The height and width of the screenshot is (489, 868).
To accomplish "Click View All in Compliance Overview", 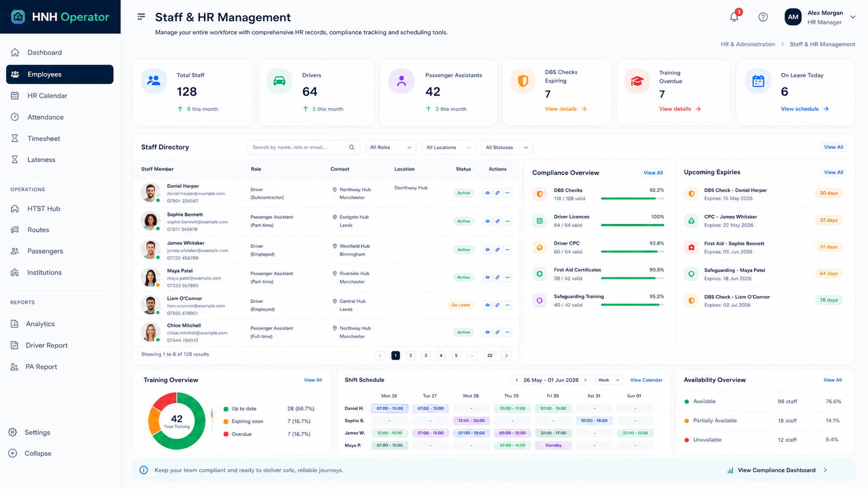I will pyautogui.click(x=653, y=173).
